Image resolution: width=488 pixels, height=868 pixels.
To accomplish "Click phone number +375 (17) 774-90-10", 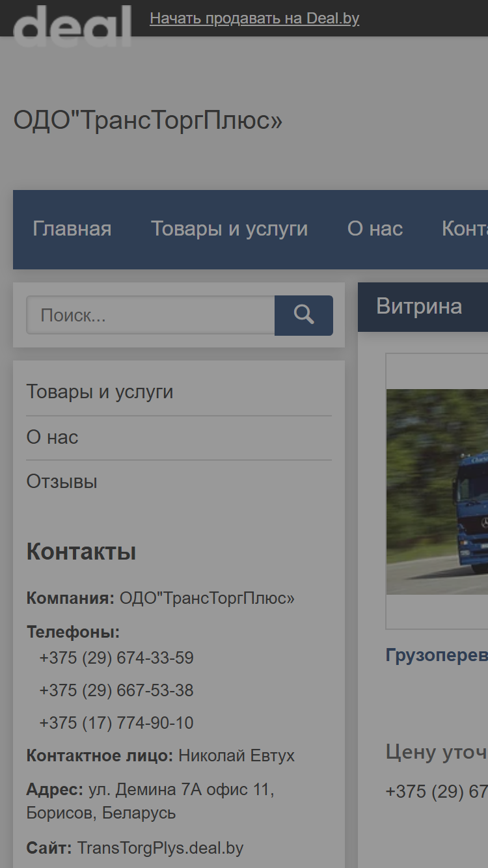I will pyautogui.click(x=116, y=723).
